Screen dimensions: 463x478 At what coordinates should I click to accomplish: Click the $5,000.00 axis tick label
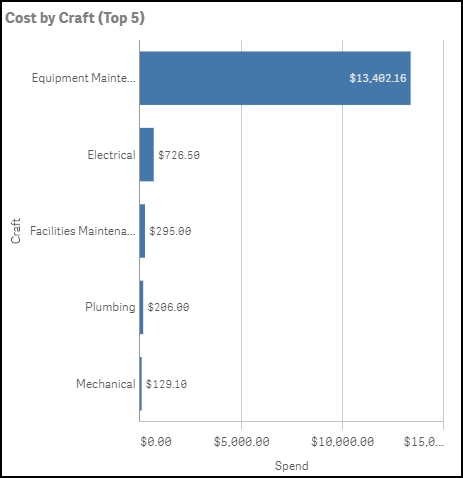coord(242,442)
